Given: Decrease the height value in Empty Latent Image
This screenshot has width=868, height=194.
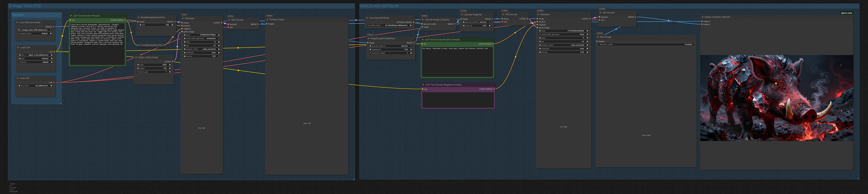Looking at the screenshot, I should (x=138, y=68).
